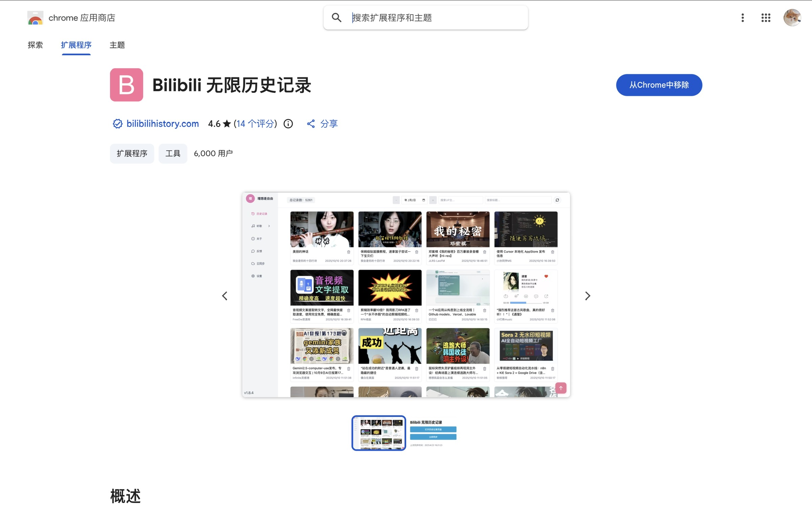Viewport: 812px width, 508px height.
Task: Click the Bilibili 无限历史记录 title
Action: [x=232, y=85]
